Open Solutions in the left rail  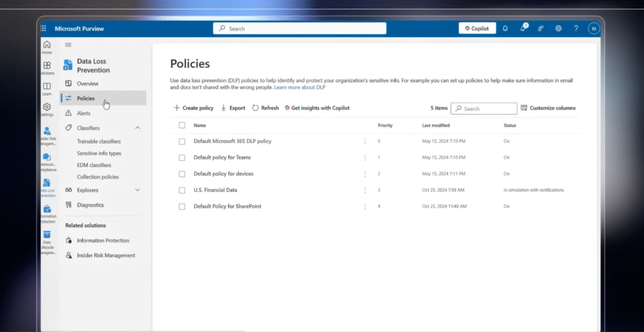pyautogui.click(x=47, y=69)
